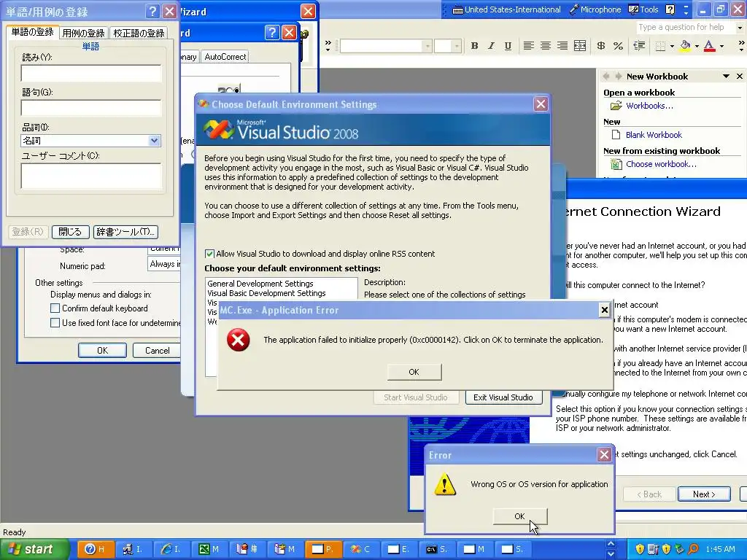Click OK in the Wrong OS version Error dialog
This screenshot has height=560, width=747.
(519, 516)
